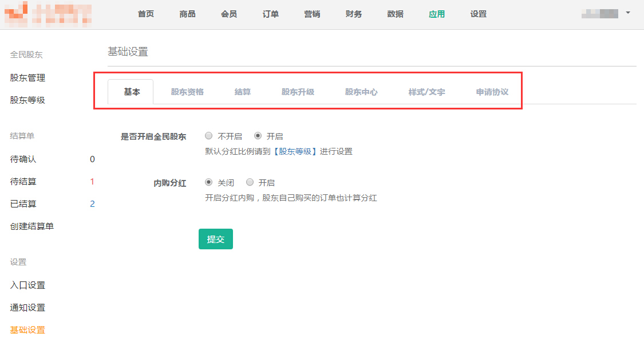
Task: Go to 数据 in the top menu
Action: (x=395, y=14)
